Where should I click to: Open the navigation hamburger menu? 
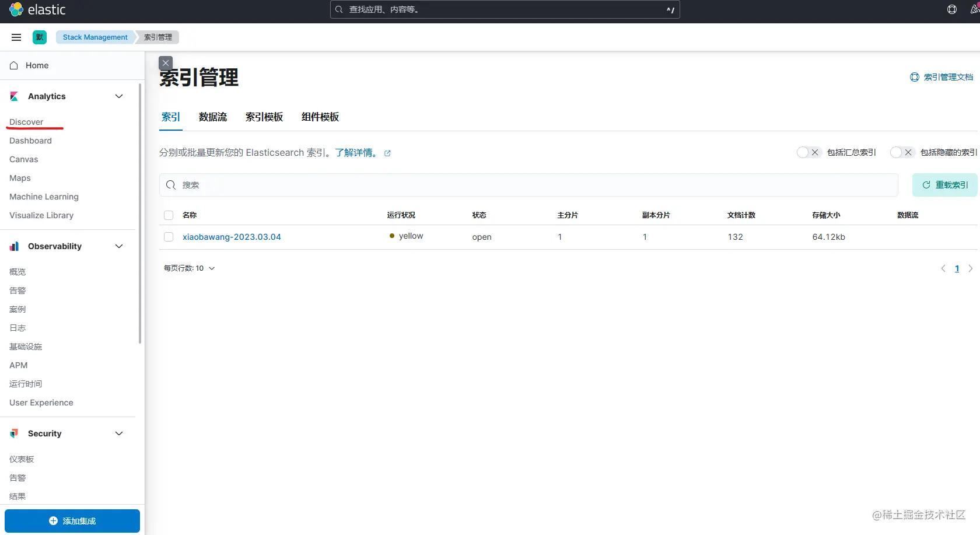pyautogui.click(x=16, y=37)
